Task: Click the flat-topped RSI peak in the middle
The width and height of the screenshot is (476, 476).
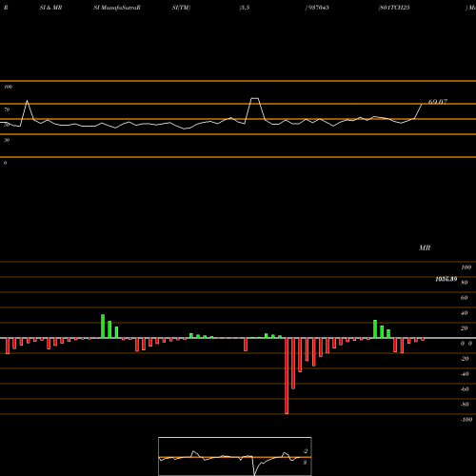Action: coord(255,99)
